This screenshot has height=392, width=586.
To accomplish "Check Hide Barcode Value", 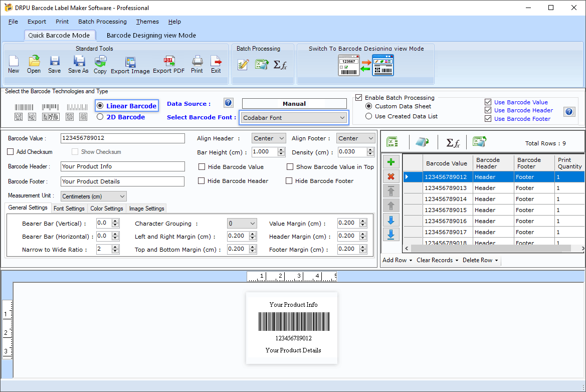I will click(x=202, y=166).
